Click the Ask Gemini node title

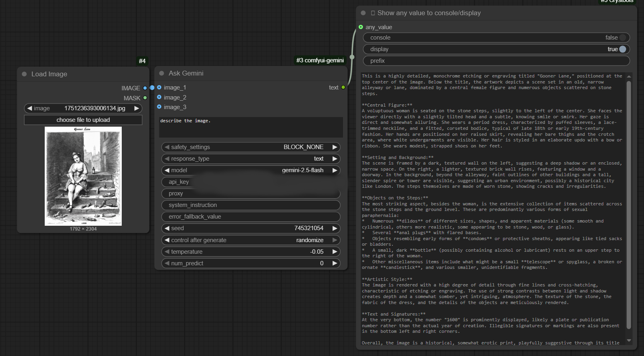(x=186, y=73)
